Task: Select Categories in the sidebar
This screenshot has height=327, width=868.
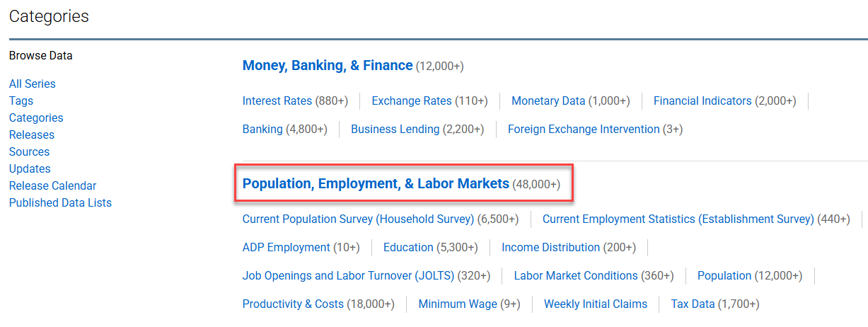Action: pos(36,117)
